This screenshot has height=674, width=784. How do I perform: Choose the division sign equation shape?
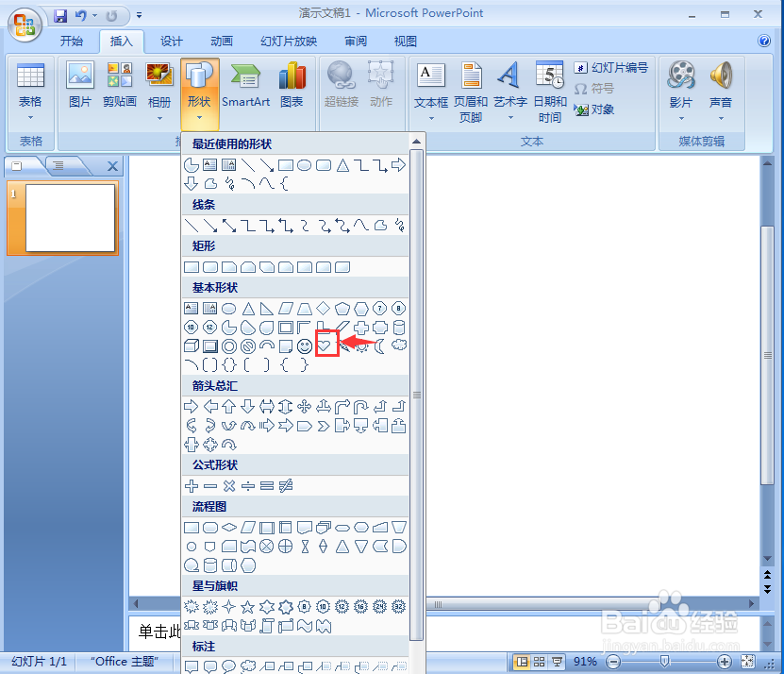click(247, 485)
